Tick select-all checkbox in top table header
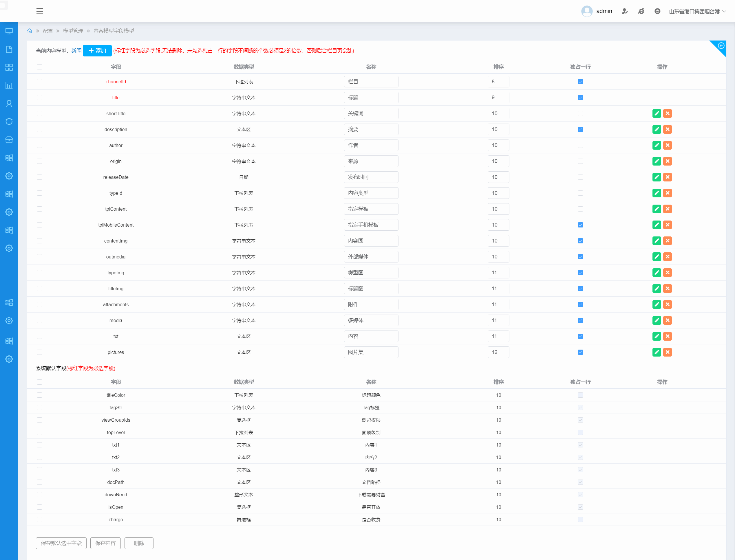The height and width of the screenshot is (560, 735). pos(40,67)
